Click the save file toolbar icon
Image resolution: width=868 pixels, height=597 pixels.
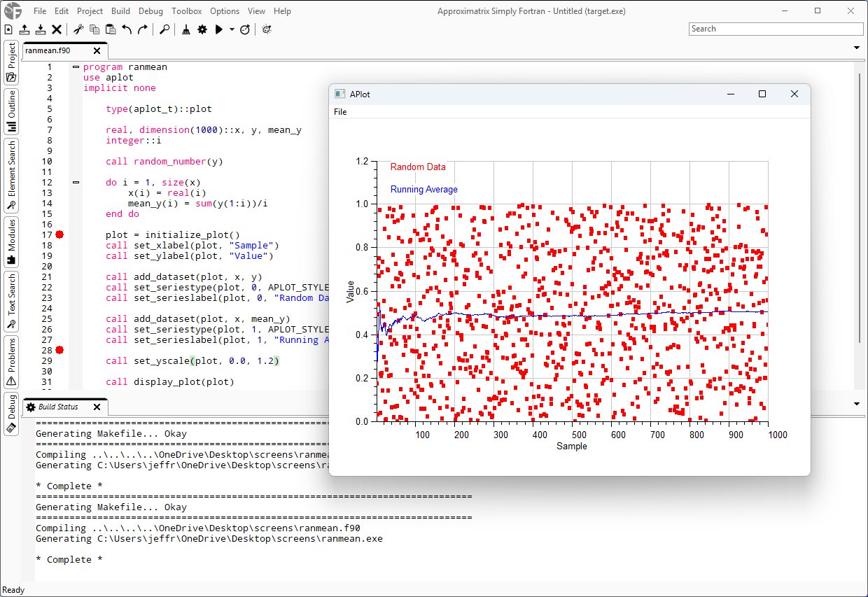[41, 29]
